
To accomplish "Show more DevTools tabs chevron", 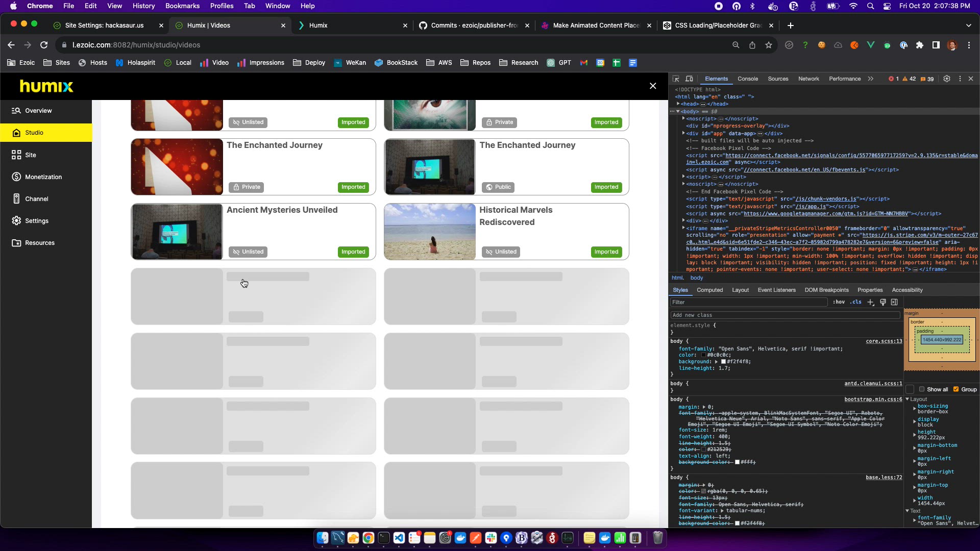I will click(871, 79).
